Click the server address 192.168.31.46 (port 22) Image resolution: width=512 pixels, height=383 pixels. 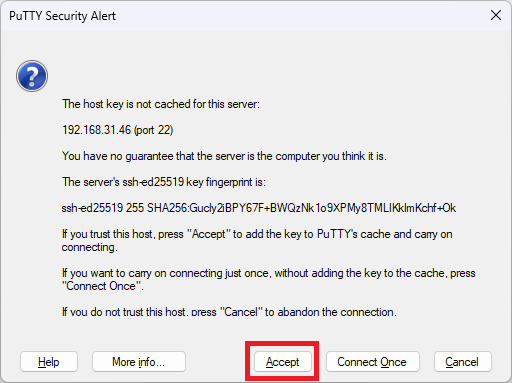(x=118, y=130)
